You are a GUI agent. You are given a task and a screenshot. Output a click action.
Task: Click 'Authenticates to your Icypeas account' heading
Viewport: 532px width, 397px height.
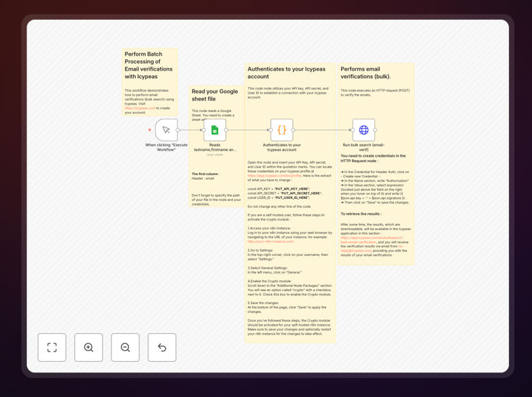286,73
